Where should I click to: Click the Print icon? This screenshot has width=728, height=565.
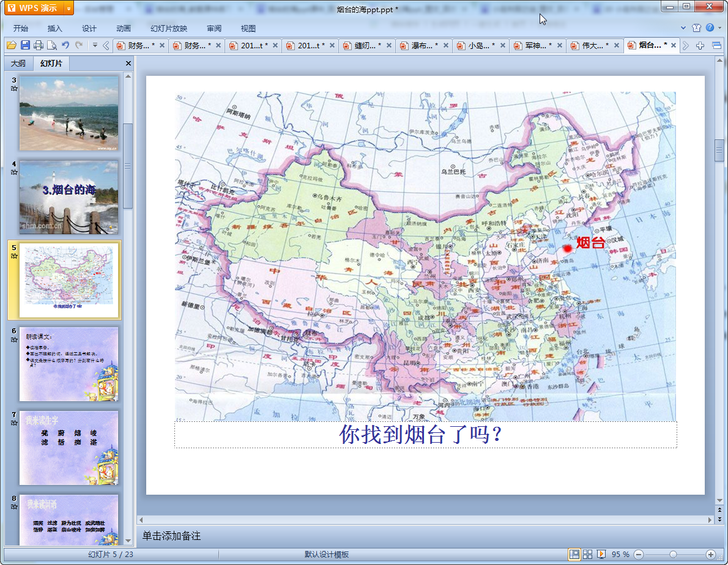coord(39,45)
